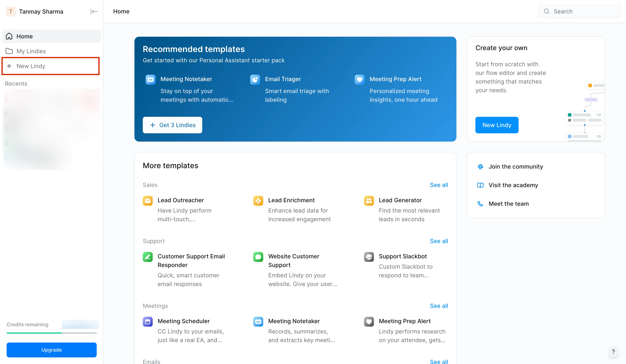626x364 pixels.
Task: Click the Lead Enrichment icon
Action: coord(258,201)
